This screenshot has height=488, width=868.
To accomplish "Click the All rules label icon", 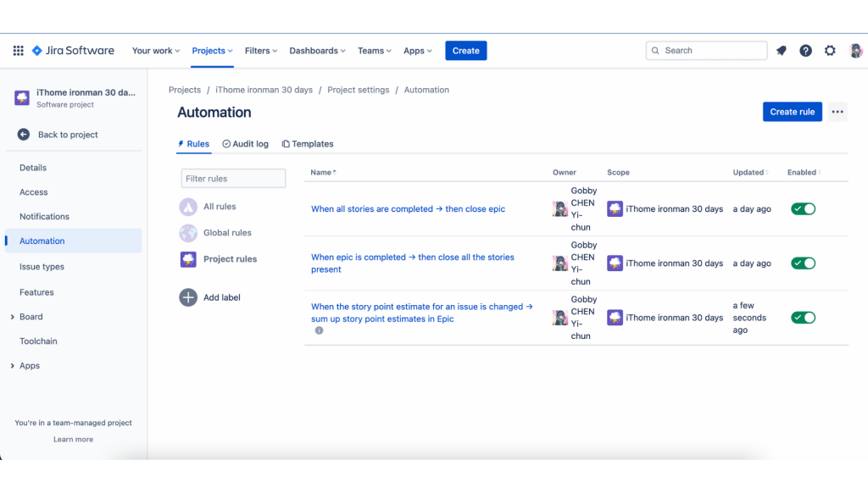I will coord(188,207).
